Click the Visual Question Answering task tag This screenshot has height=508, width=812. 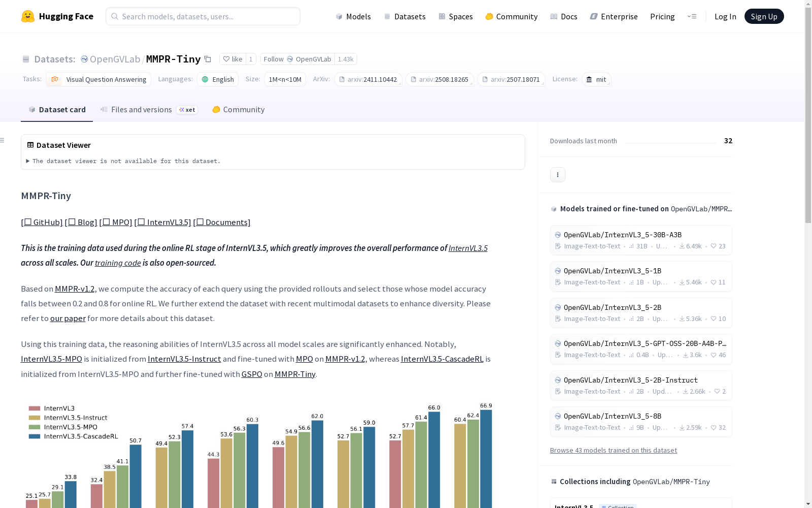98,79
